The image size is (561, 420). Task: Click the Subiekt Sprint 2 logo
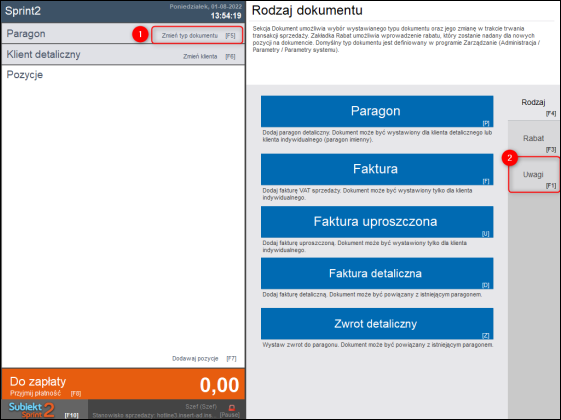pyautogui.click(x=31, y=410)
